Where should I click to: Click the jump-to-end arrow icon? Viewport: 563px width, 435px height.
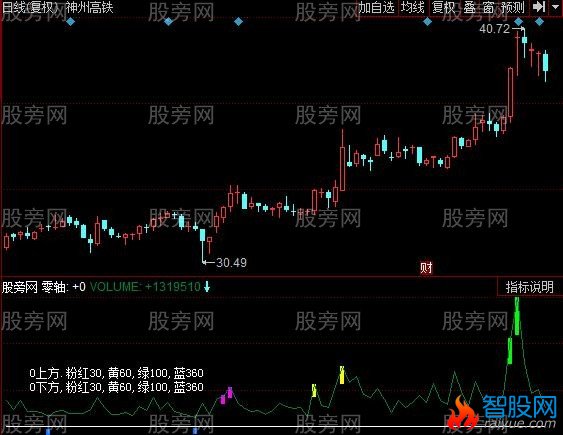pos(539,7)
